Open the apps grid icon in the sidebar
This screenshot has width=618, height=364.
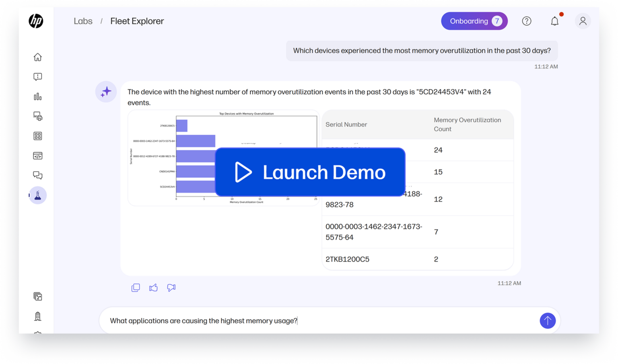click(x=37, y=136)
